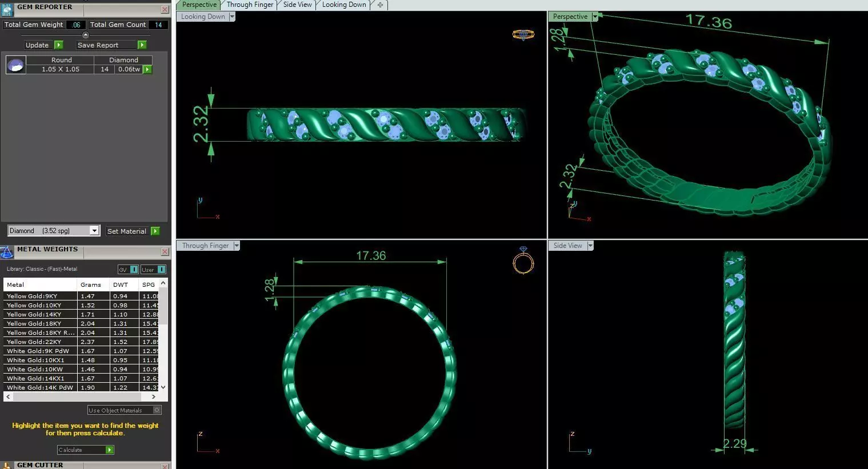
Task: Click the 1.05 X 1.05 gem size cell
Action: point(61,69)
